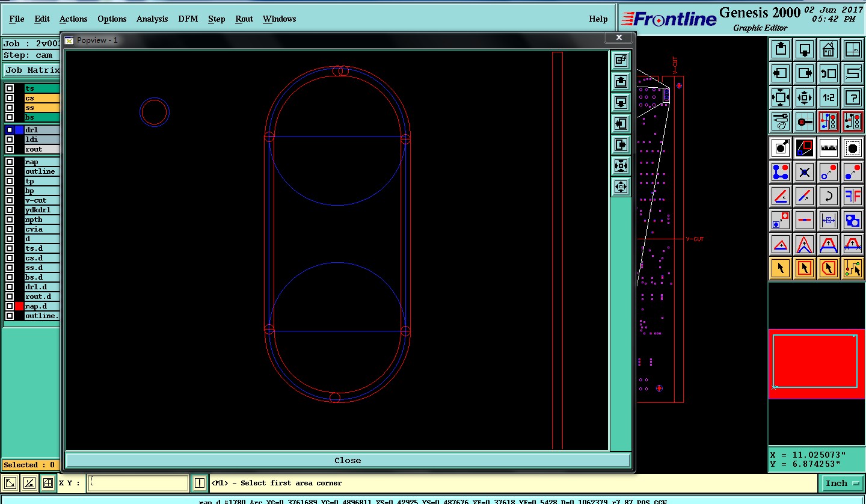Click the red color swatch of map.d layer
866x504 pixels.
pyautogui.click(x=19, y=306)
